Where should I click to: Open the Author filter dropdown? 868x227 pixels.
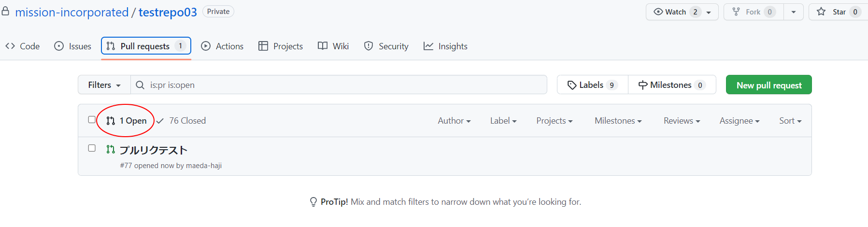tap(454, 121)
